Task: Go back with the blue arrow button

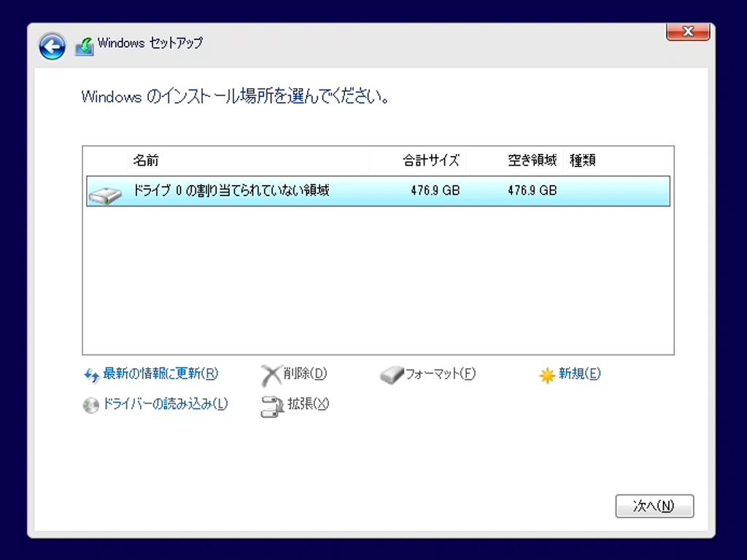Action: click(52, 47)
